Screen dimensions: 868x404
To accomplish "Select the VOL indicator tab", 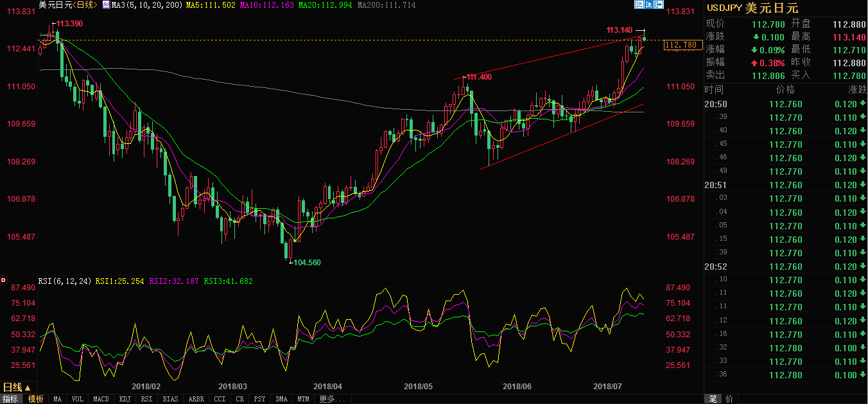I will pos(78,399).
